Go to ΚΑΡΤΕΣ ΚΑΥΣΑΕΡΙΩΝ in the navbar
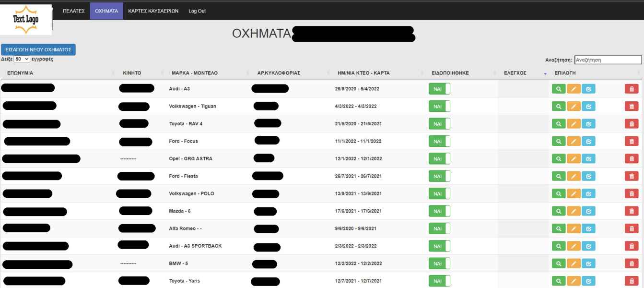Viewport: 644px width, 288px height. 153,11
